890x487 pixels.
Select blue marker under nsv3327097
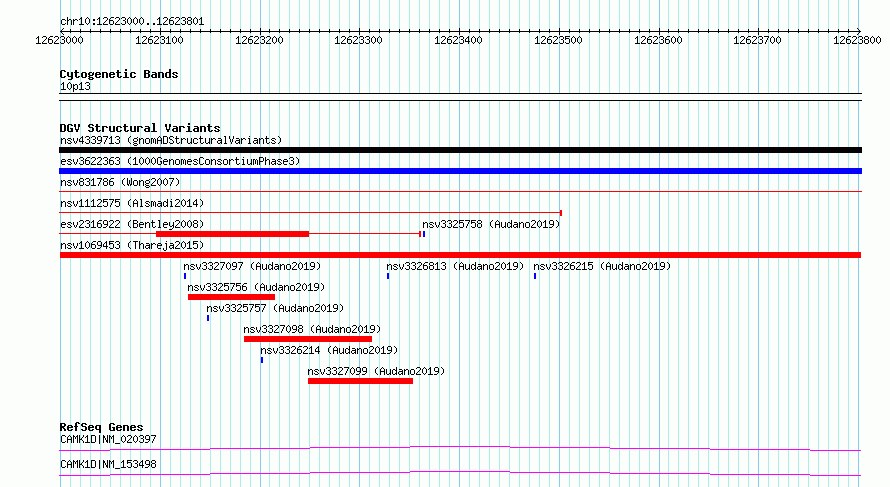tap(185, 276)
